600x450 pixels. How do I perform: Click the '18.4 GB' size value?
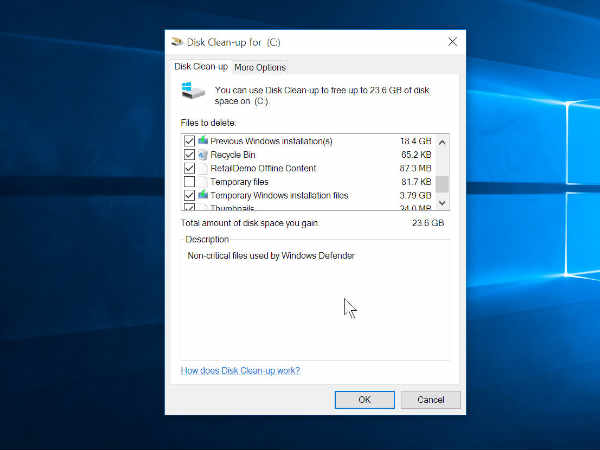point(416,141)
